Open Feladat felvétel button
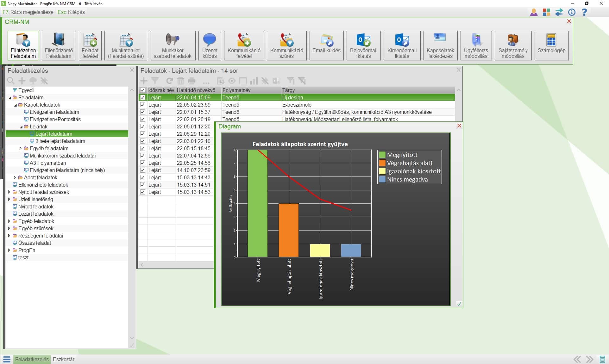609x364 pixels. (x=90, y=46)
